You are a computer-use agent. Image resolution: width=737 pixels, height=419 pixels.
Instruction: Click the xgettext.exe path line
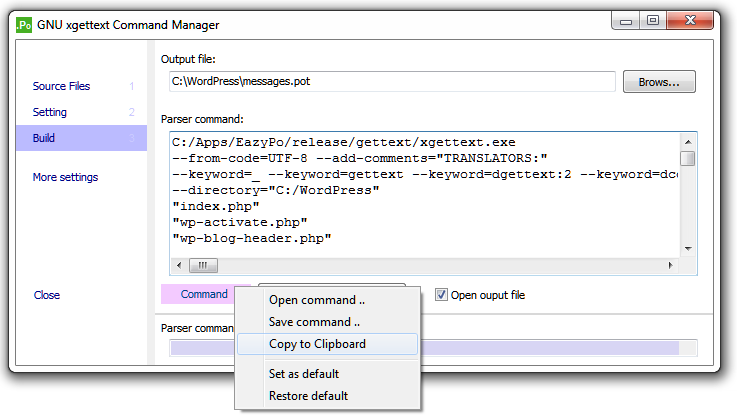tap(344, 142)
